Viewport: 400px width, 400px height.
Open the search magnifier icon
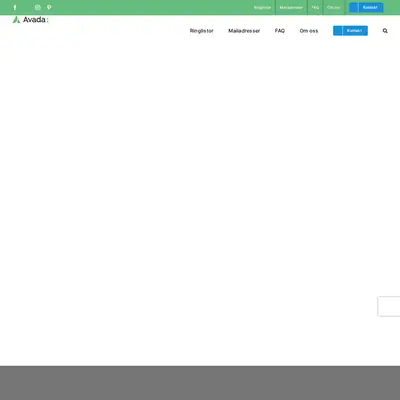pos(385,31)
